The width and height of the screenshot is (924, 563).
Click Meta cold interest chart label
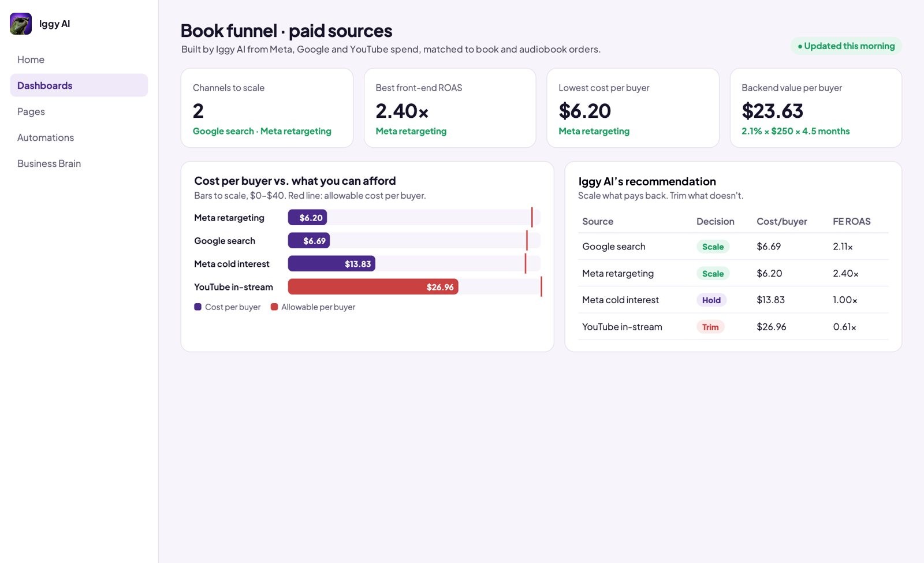[232, 264]
